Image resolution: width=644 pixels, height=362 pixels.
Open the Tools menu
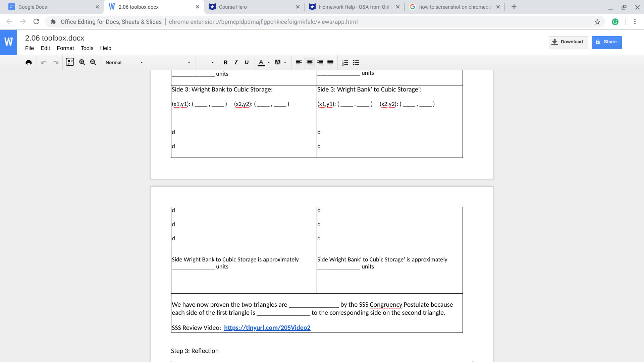[x=87, y=48]
